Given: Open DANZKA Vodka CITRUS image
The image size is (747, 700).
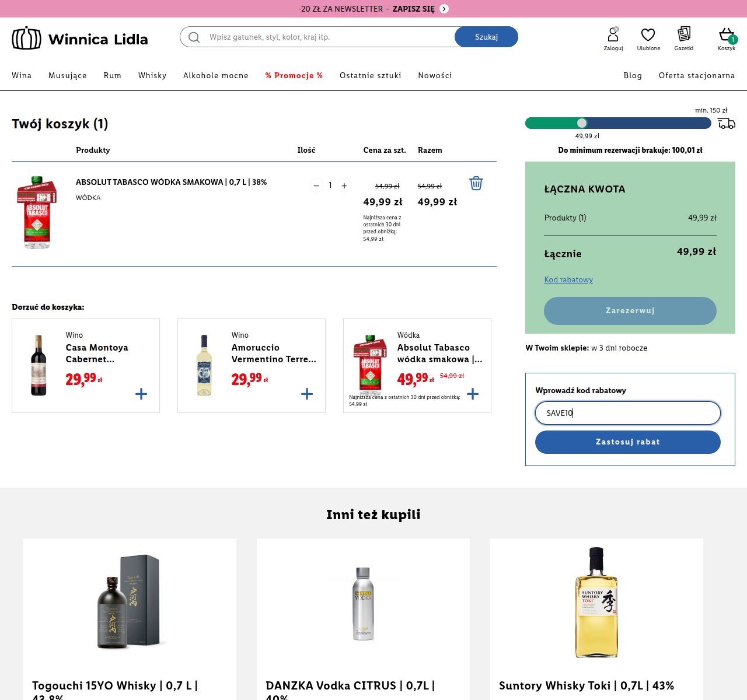Looking at the screenshot, I should pyautogui.click(x=363, y=603).
